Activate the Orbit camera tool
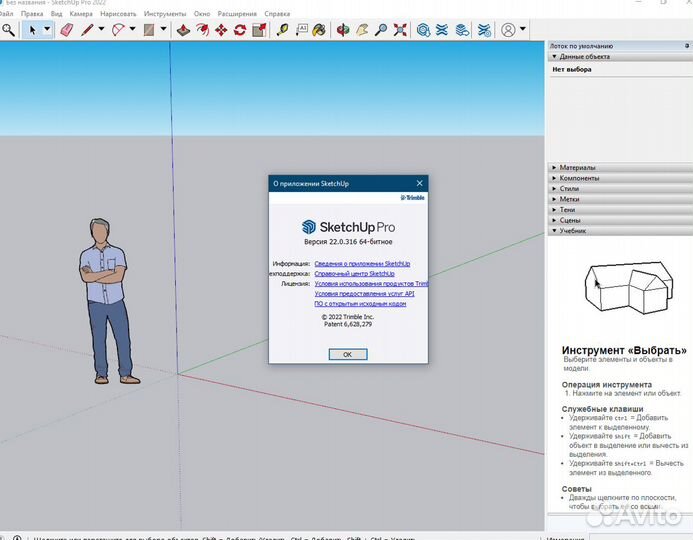 pos(343,30)
